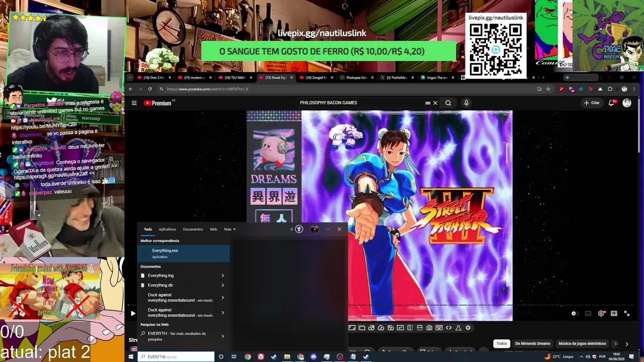Click the video progress bar
Viewport: 644px width, 362px height.
click(380, 305)
